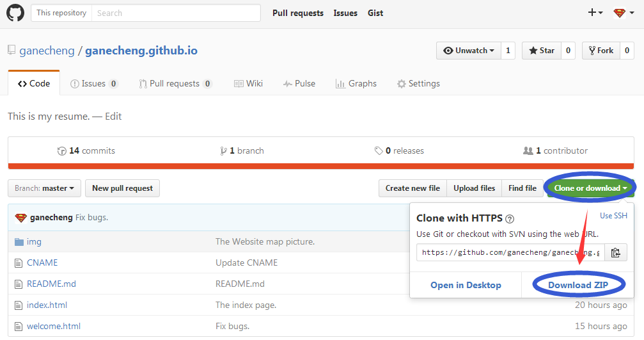
Task: Click Upload files button
Action: point(475,188)
